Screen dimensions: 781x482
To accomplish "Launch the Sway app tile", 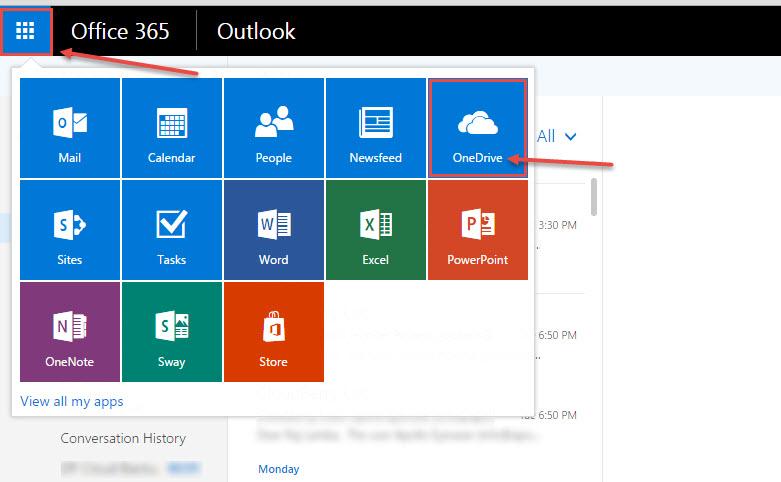I will 172,332.
